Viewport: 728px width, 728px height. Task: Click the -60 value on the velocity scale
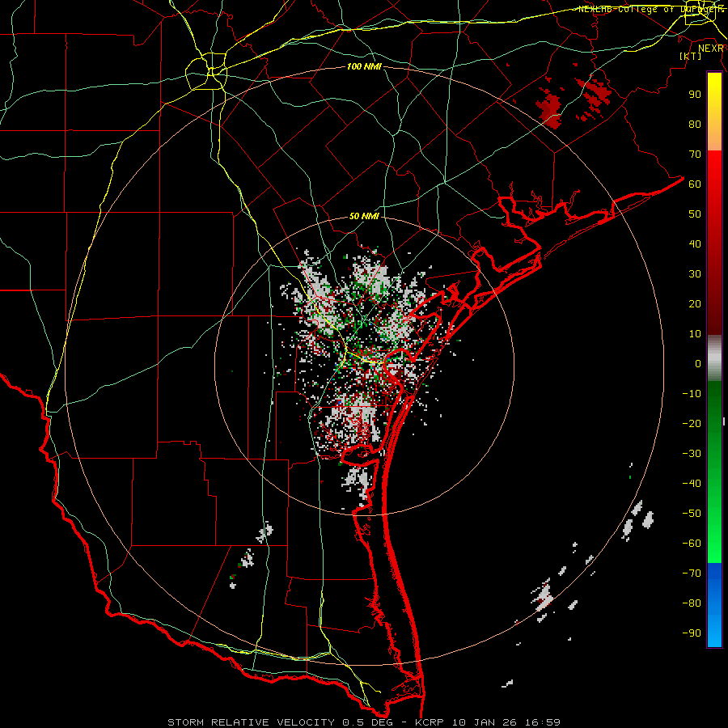click(692, 544)
